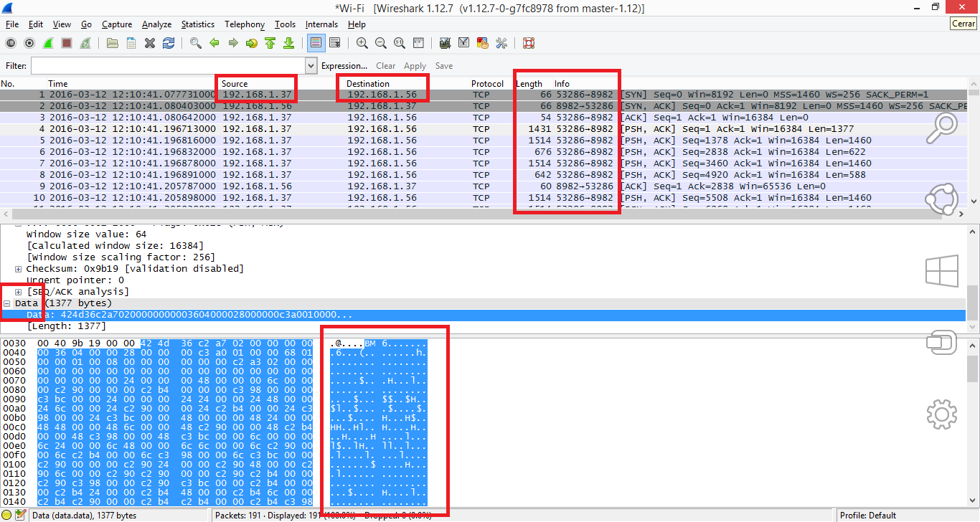The image size is (980, 522).
Task: Expand the Checksum field in packet details
Action: [17, 268]
